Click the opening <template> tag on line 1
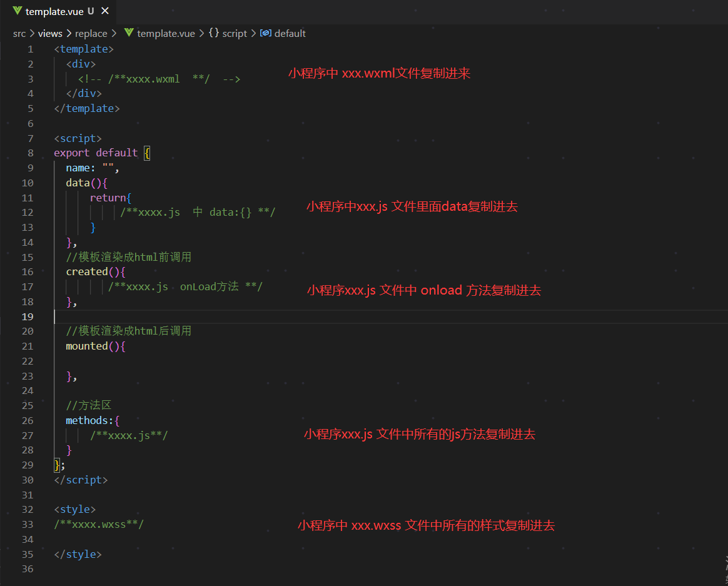This screenshot has width=728, height=586. pos(84,49)
